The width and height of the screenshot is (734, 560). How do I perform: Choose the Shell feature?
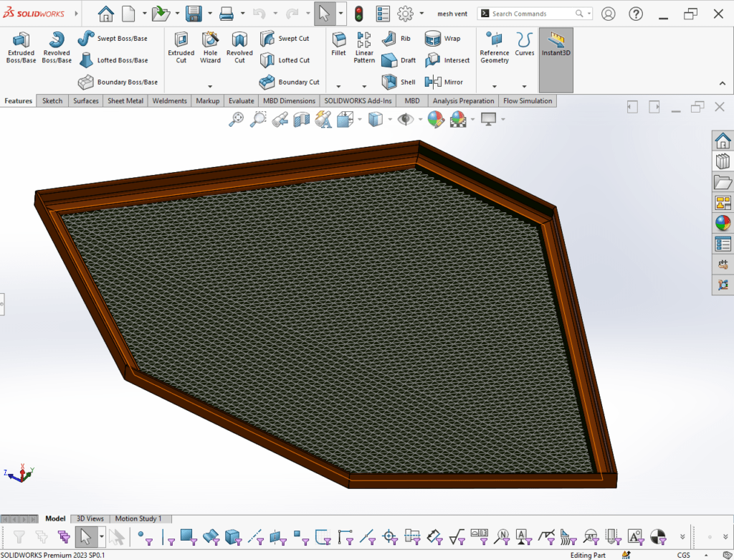pos(399,82)
